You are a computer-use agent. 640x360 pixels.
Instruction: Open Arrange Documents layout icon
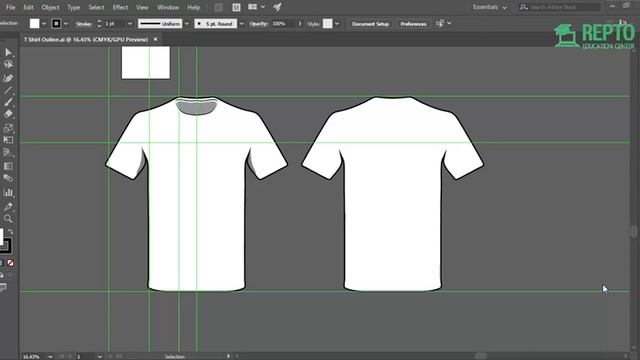click(x=253, y=7)
